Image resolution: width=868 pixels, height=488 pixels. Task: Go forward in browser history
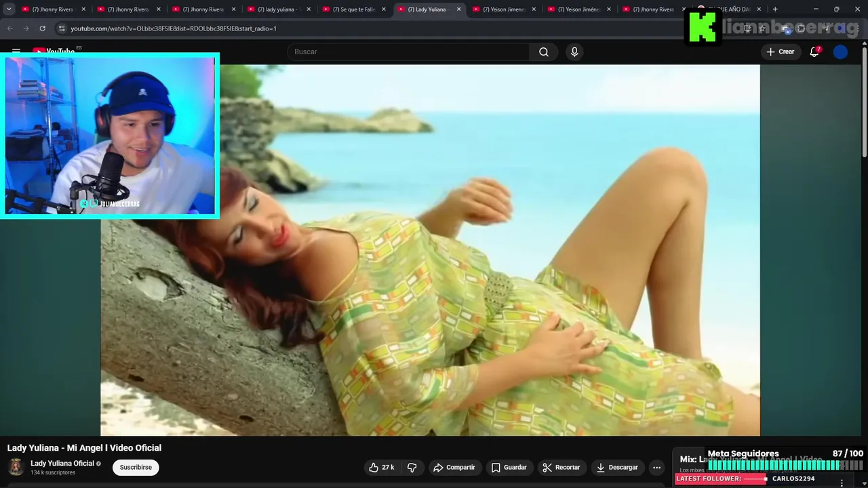[x=26, y=28]
